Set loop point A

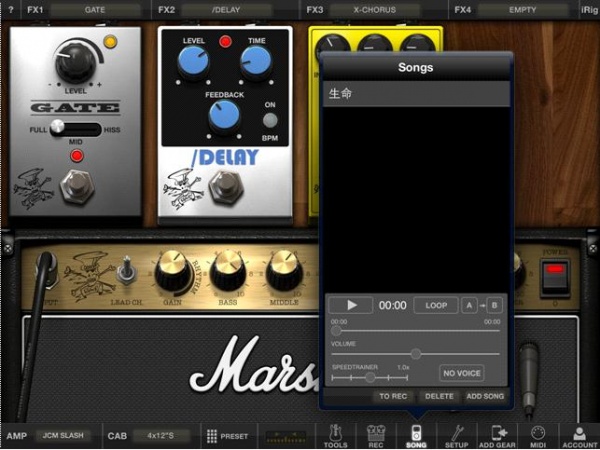469,305
